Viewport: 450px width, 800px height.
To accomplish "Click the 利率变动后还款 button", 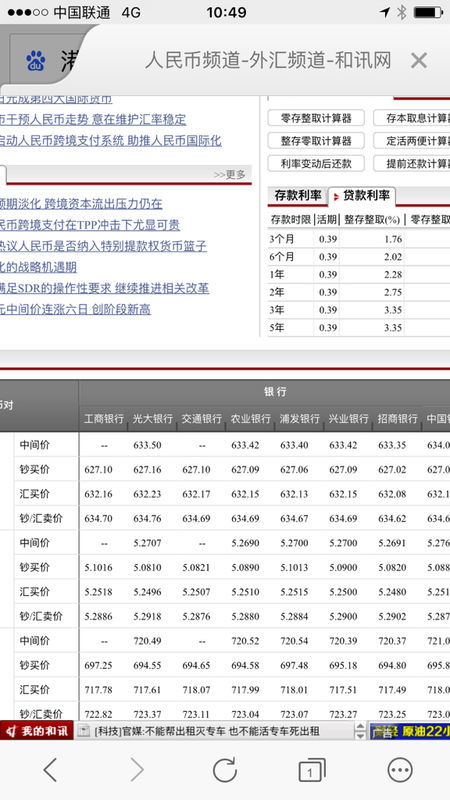I will (316, 163).
